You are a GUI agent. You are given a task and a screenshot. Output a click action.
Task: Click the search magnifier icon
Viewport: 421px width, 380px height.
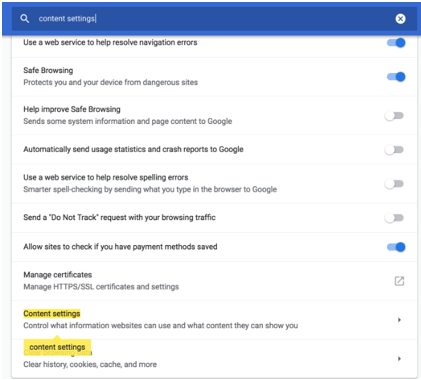point(25,19)
